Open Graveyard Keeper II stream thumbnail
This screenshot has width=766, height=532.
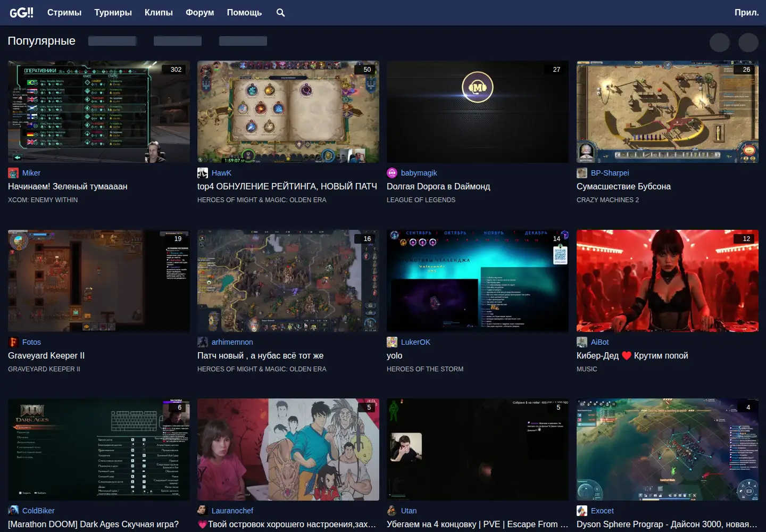pos(99,281)
